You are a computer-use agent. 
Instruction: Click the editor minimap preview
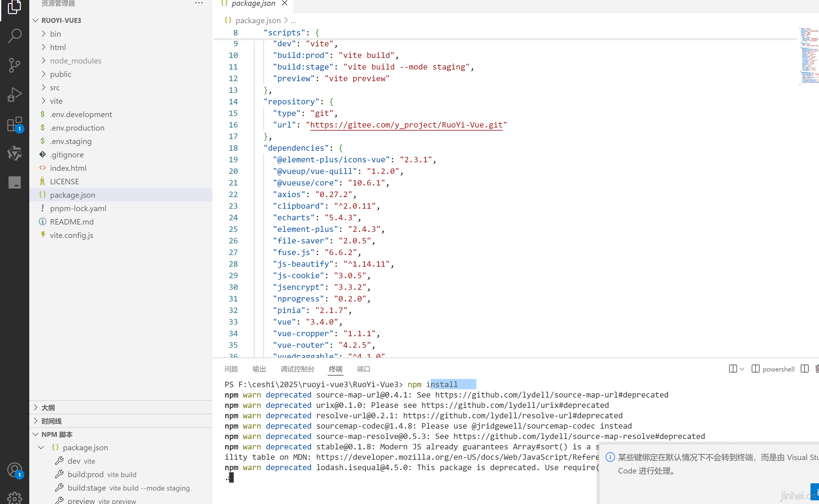point(809,56)
